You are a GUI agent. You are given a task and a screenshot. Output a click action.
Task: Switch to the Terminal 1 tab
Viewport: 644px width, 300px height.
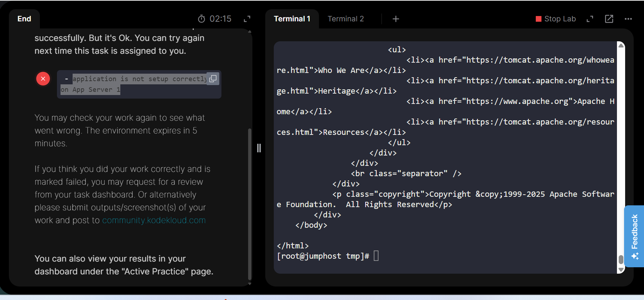click(292, 19)
